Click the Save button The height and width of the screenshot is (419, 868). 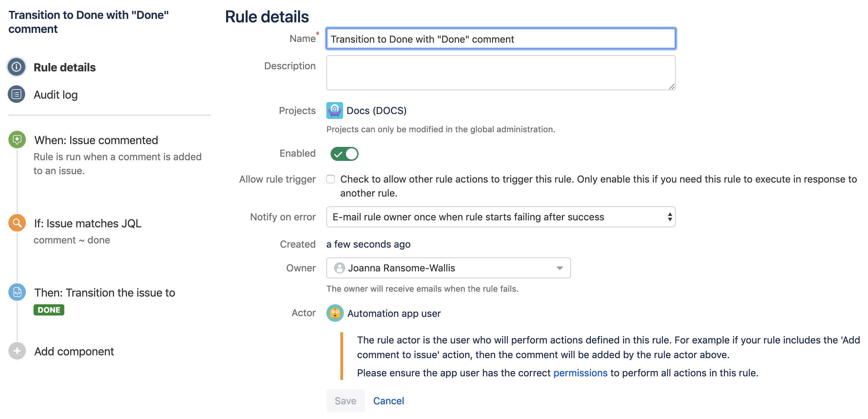point(345,401)
